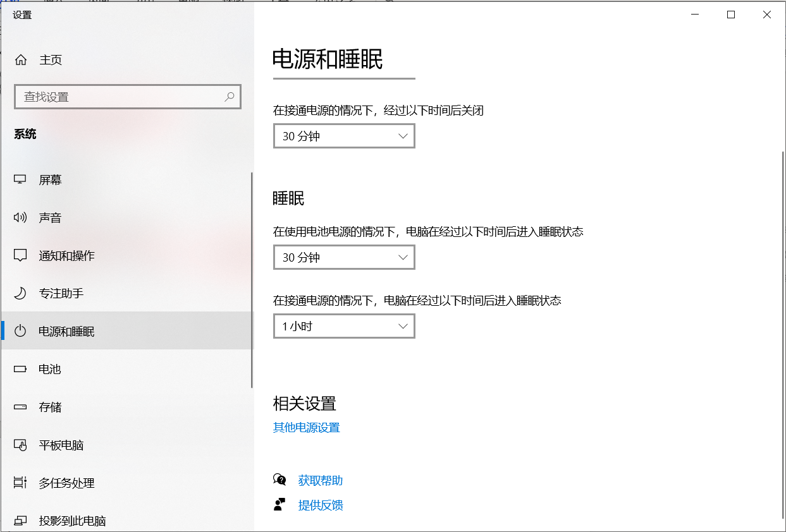Click the 获取帮助 chat bubble icon
Screen dimensions: 786x532
pyautogui.click(x=279, y=480)
